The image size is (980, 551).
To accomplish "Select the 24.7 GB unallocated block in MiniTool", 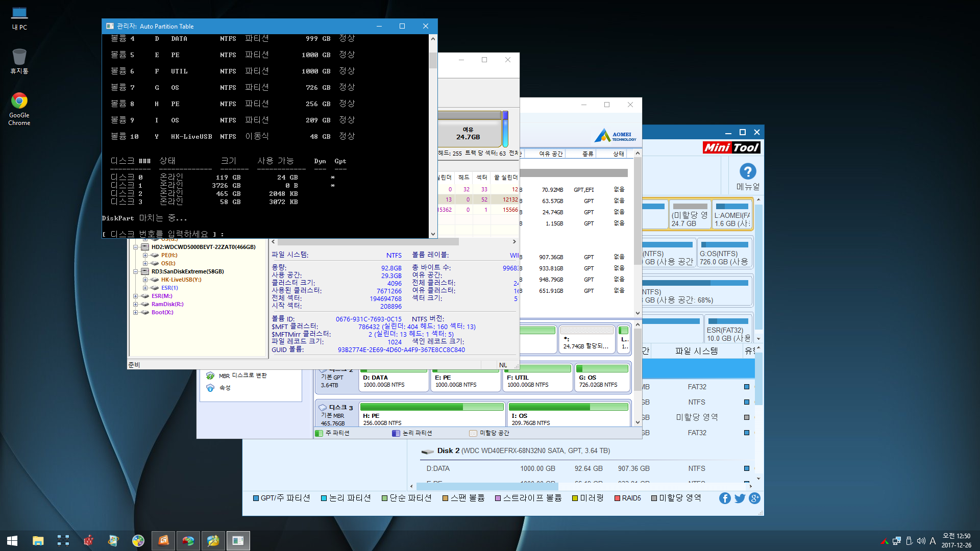I will [690, 215].
